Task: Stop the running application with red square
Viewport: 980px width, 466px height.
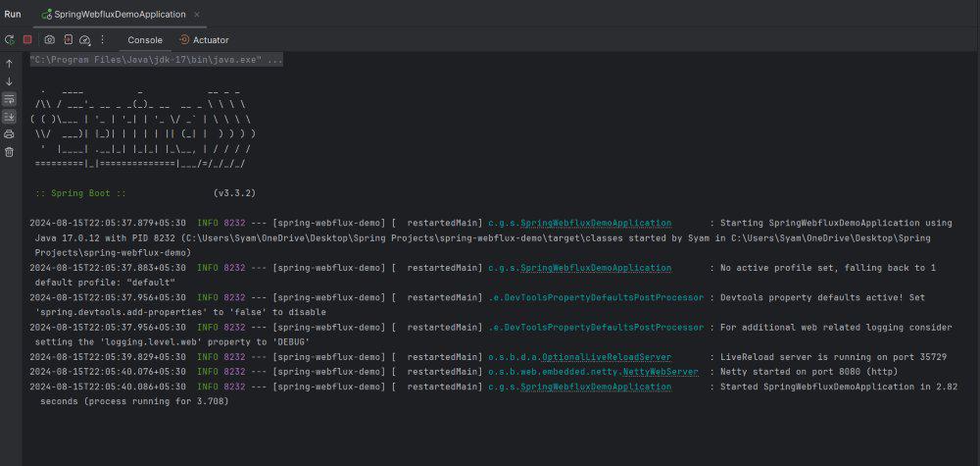Action: tap(27, 39)
